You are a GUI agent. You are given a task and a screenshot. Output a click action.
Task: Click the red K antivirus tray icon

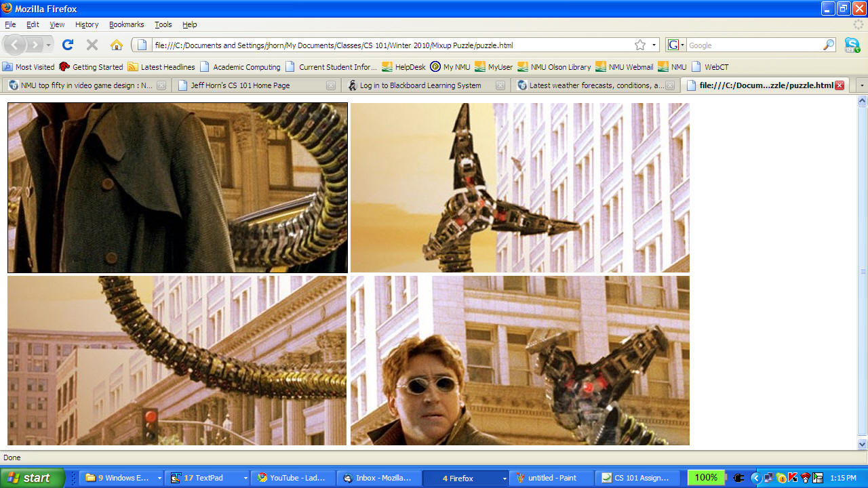tap(792, 478)
